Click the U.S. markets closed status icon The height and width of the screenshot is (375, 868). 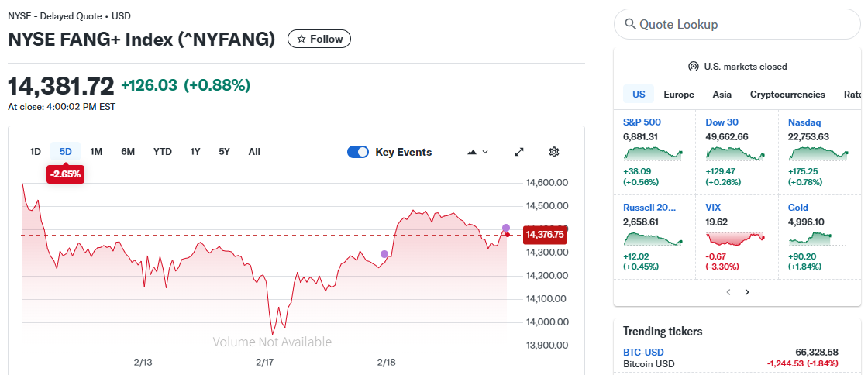[x=693, y=67]
